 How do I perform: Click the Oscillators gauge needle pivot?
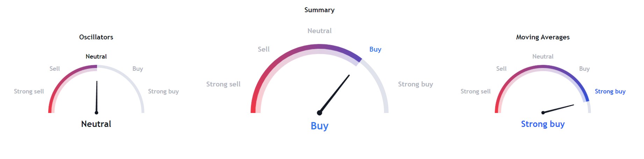pyautogui.click(x=96, y=113)
